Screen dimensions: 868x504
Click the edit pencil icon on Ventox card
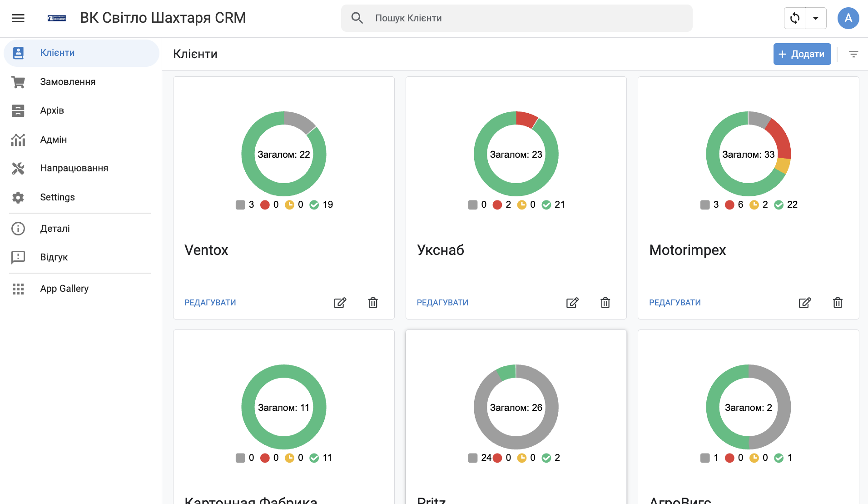click(340, 303)
